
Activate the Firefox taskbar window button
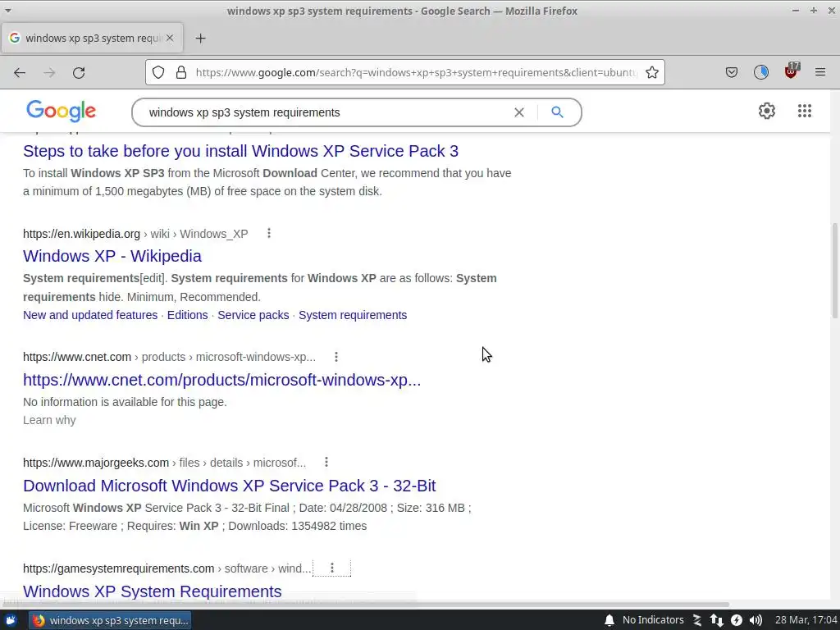110,620
